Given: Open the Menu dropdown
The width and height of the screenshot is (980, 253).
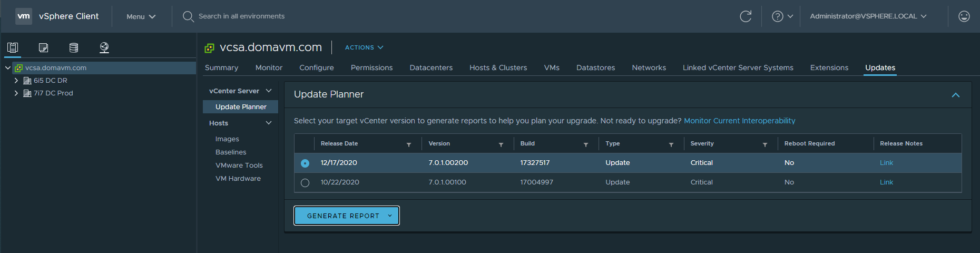Looking at the screenshot, I should 141,16.
